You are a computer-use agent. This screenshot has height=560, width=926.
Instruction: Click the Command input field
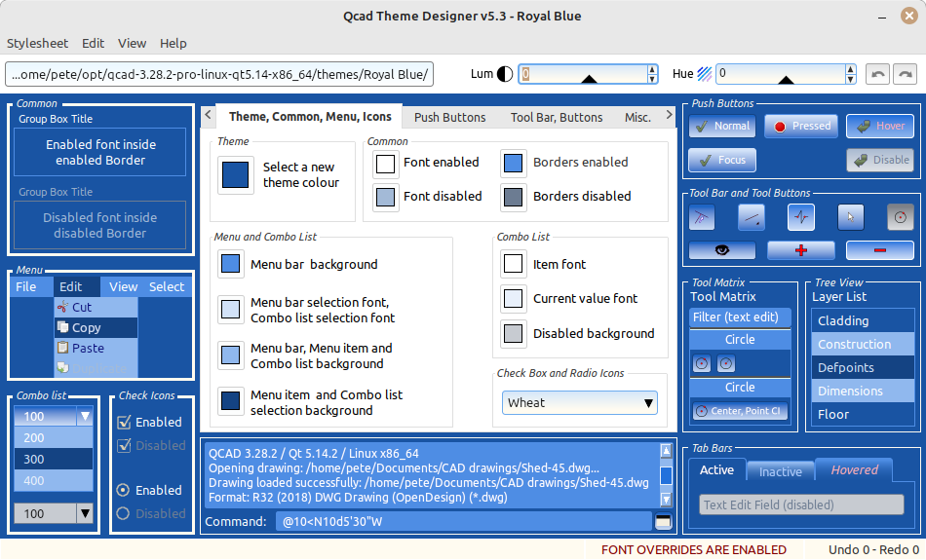(x=464, y=522)
